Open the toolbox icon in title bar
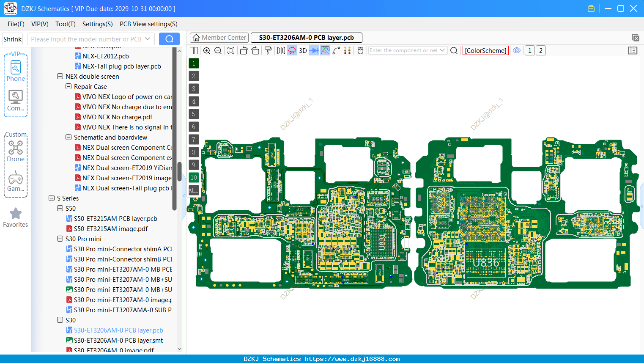The height and width of the screenshot is (363, 644). click(x=591, y=8)
